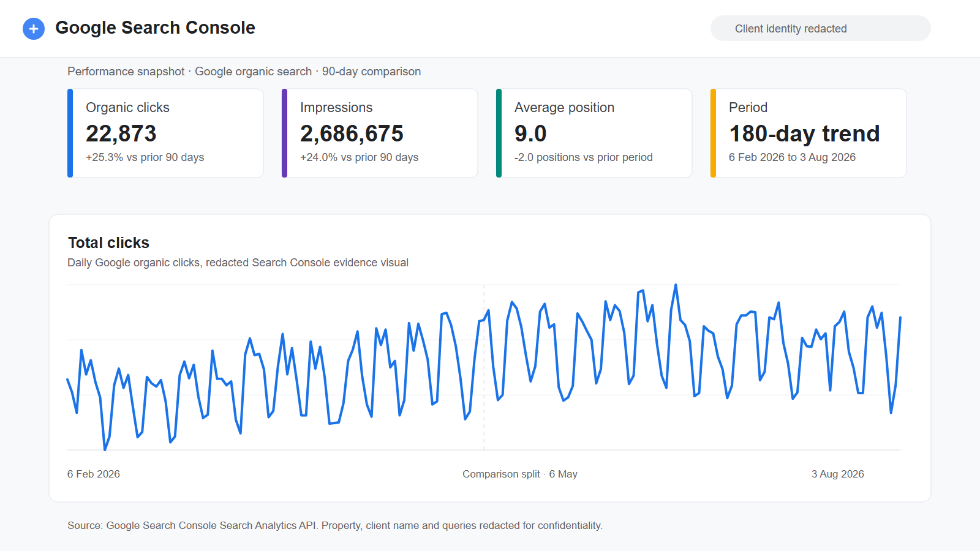980x551 pixels.
Task: Click the 180-day trend heading
Action: (x=804, y=133)
